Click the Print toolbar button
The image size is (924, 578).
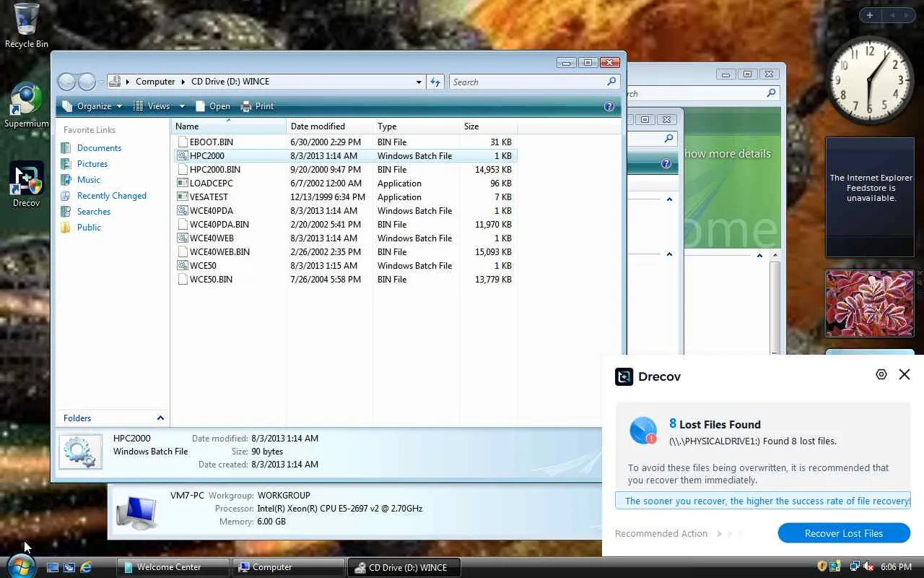(257, 106)
